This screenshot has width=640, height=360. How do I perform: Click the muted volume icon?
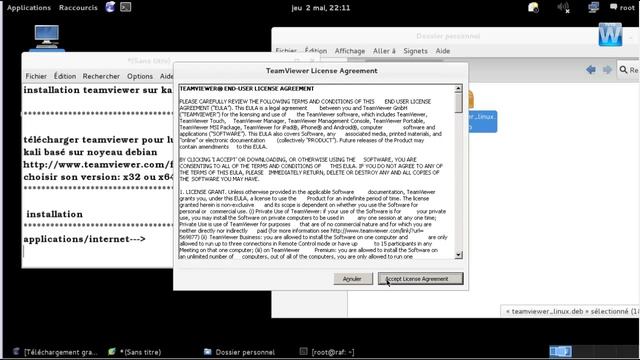[x=564, y=7]
